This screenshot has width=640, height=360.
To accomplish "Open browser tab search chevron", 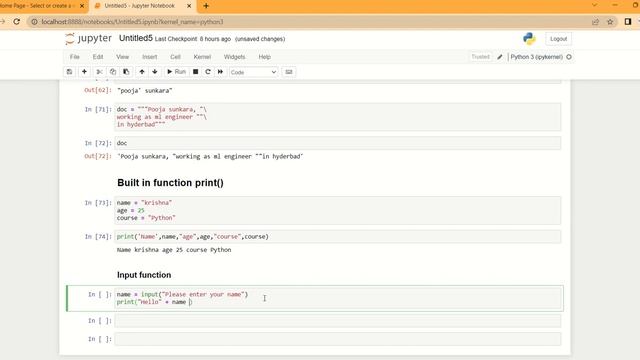I will (x=594, y=5).
